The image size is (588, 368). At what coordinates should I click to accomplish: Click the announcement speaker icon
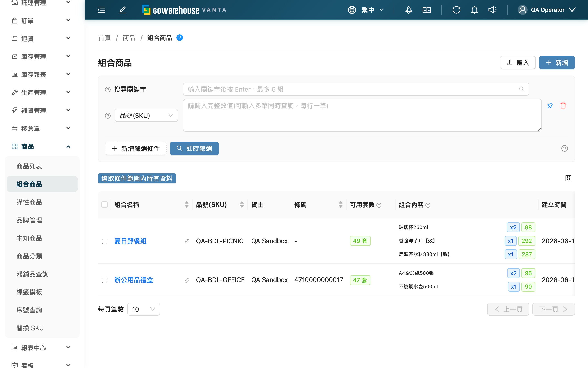click(x=492, y=10)
